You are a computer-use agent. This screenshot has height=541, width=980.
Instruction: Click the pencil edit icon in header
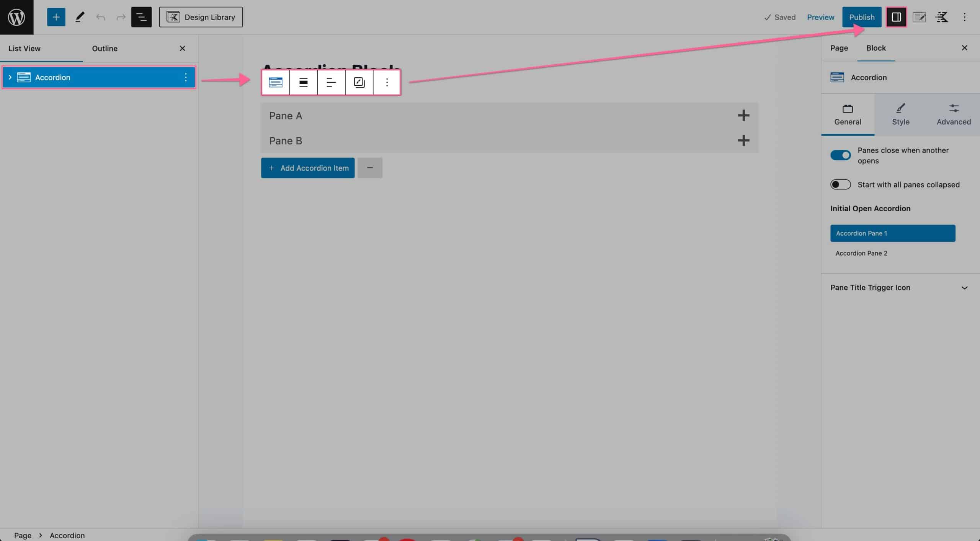tap(78, 17)
